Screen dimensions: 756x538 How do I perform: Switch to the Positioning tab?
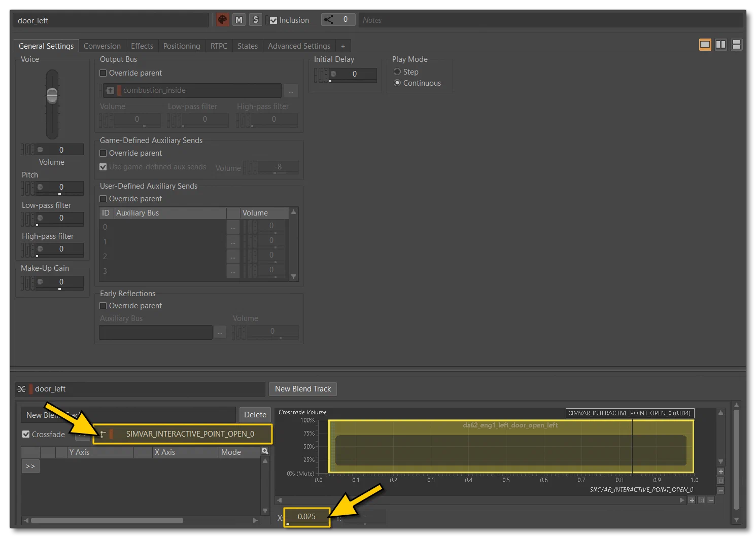(182, 46)
